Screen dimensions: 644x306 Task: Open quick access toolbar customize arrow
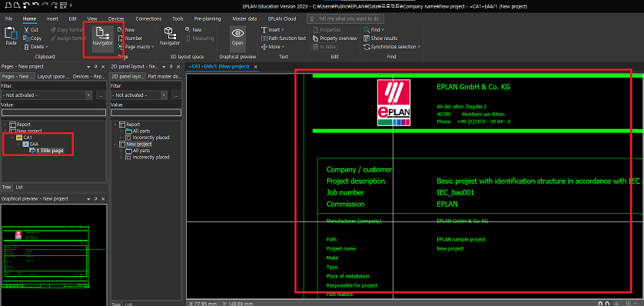pyautogui.click(x=71, y=5)
